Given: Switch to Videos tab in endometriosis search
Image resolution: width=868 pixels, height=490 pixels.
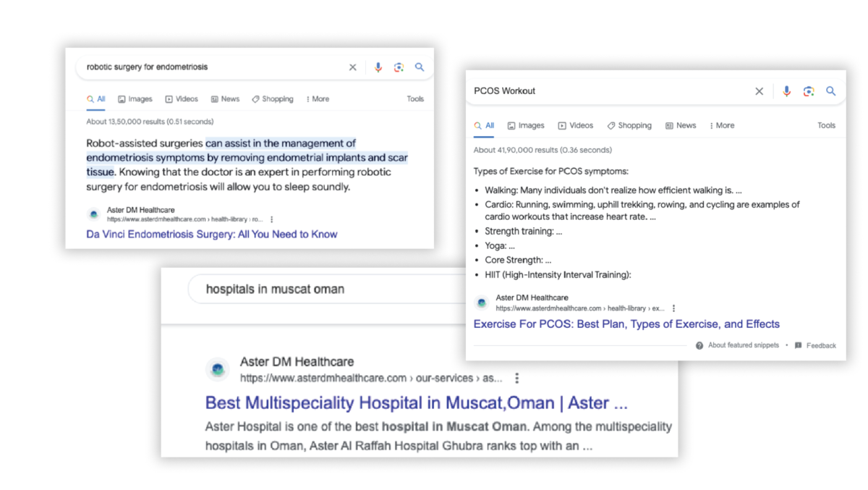Looking at the screenshot, I should tap(182, 99).
